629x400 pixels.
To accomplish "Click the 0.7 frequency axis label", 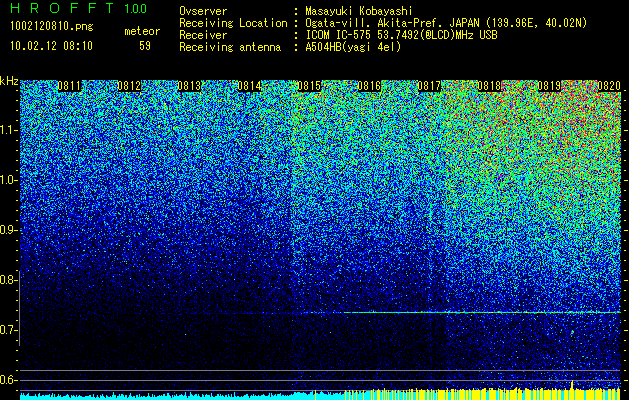I will coord(7,330).
